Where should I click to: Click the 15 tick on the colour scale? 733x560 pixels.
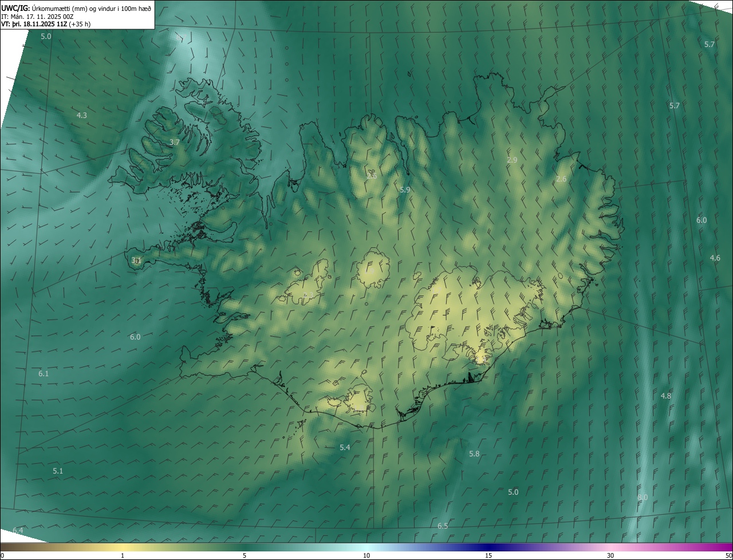tap(488, 555)
